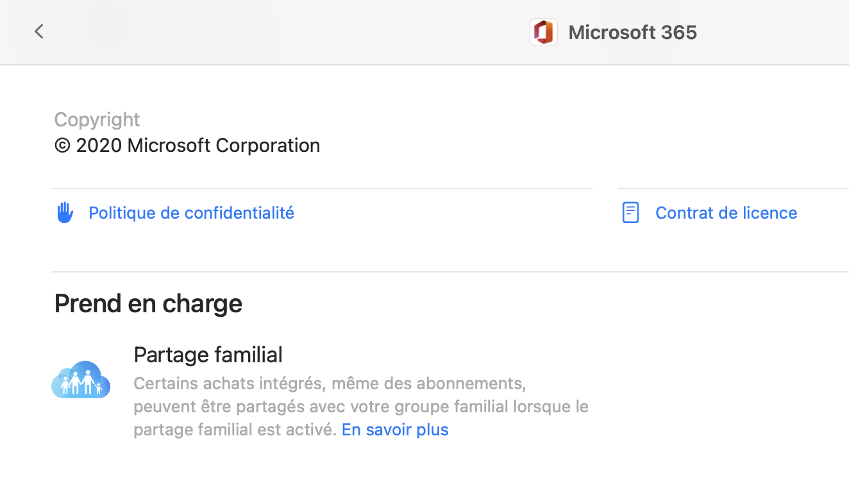
Task: Click the Partage familial title
Action: (208, 355)
